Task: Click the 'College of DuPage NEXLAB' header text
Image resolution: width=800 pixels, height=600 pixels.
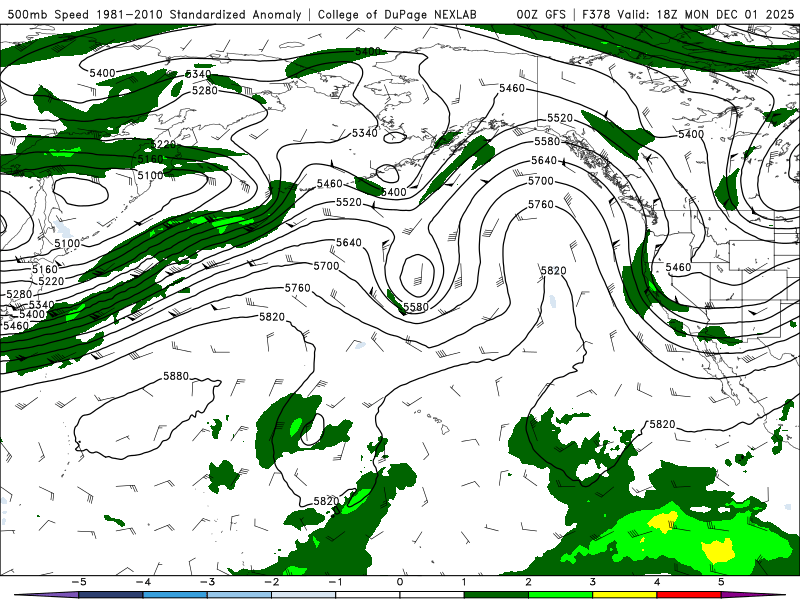Action: point(397,14)
